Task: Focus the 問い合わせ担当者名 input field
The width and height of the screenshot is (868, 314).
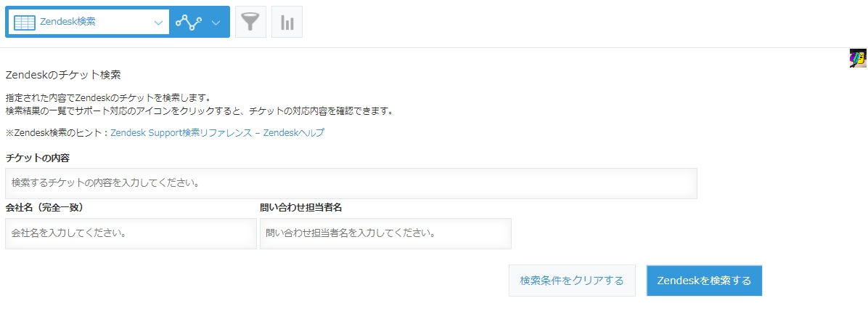Action: (385, 233)
